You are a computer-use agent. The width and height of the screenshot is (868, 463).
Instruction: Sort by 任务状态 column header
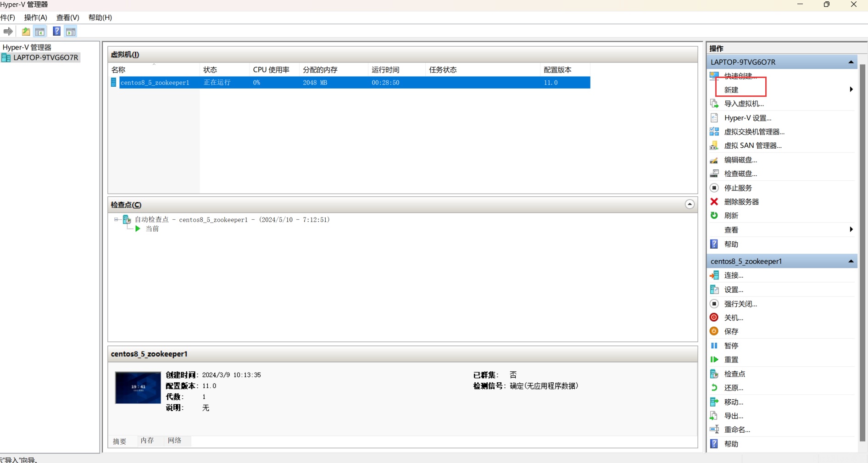[482, 70]
